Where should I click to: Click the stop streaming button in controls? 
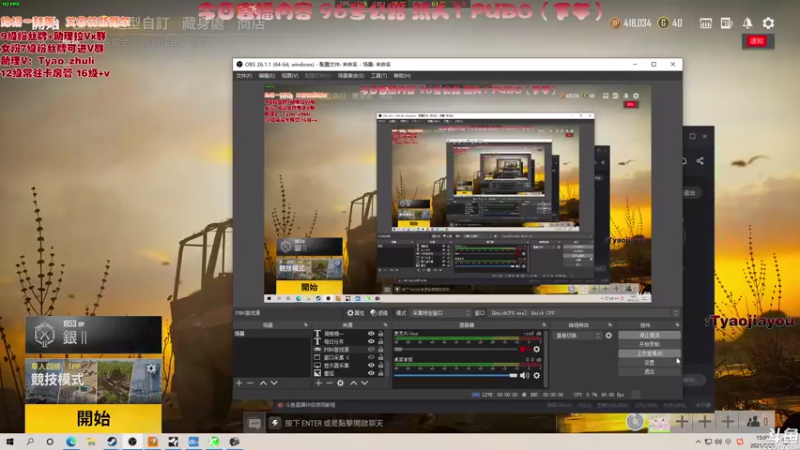tap(649, 335)
